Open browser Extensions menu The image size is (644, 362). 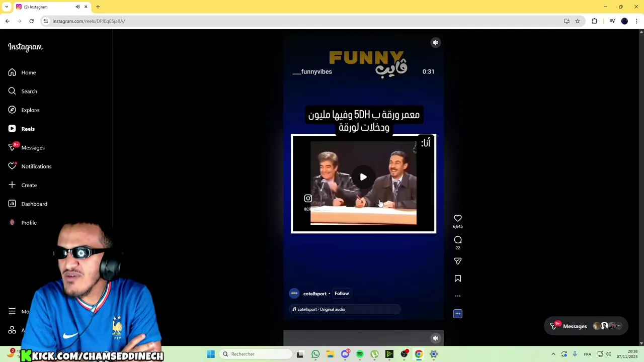(x=595, y=21)
